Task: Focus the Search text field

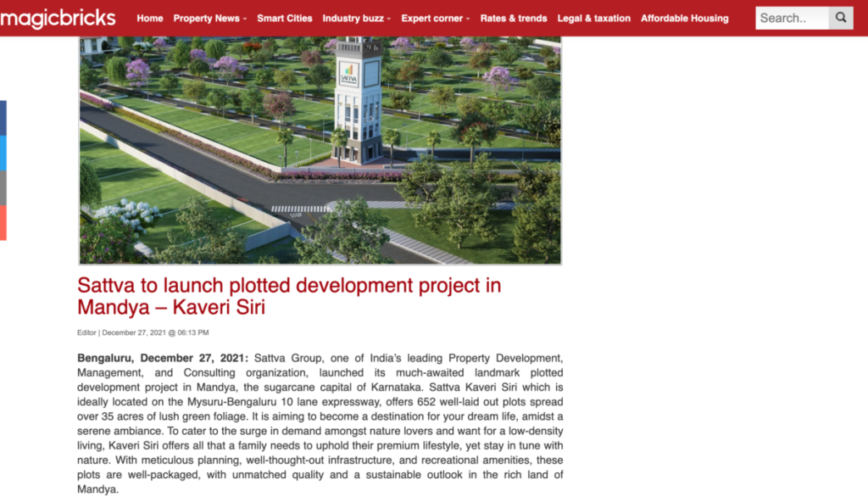Action: pos(791,18)
